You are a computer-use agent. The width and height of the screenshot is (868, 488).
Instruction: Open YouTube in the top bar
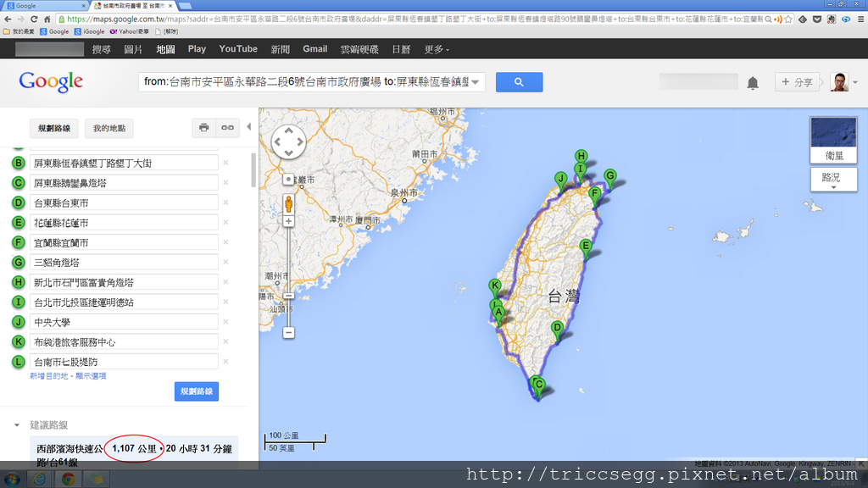[238, 49]
